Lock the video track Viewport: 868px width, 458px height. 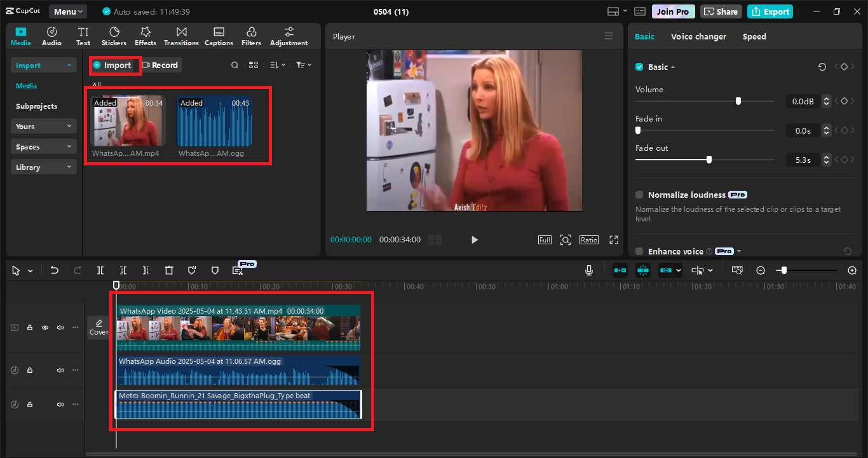coord(30,328)
